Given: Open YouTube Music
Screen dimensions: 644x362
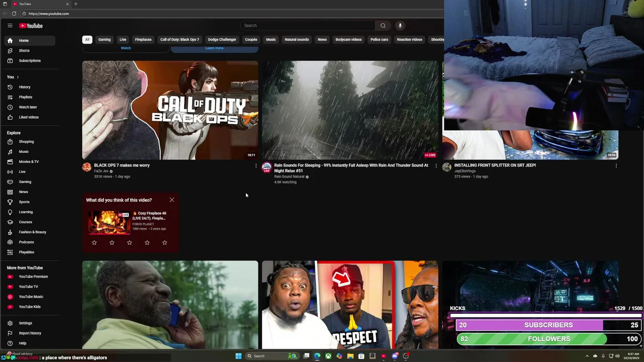Looking at the screenshot, I should pos(31,297).
